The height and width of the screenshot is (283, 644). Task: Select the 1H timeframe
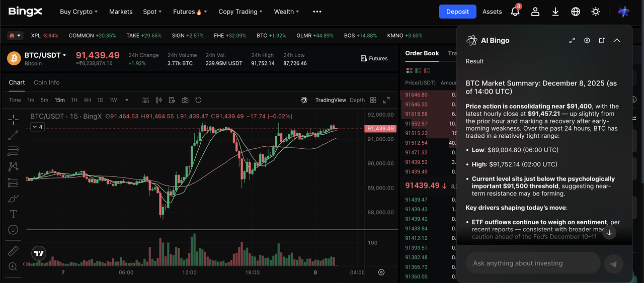74,100
